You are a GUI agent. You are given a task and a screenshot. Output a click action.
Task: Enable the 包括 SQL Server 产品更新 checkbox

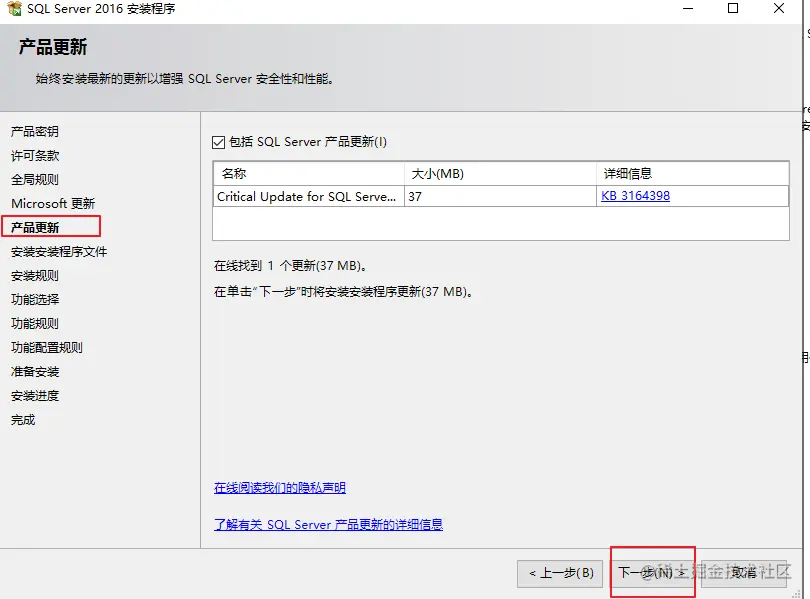[218, 141]
